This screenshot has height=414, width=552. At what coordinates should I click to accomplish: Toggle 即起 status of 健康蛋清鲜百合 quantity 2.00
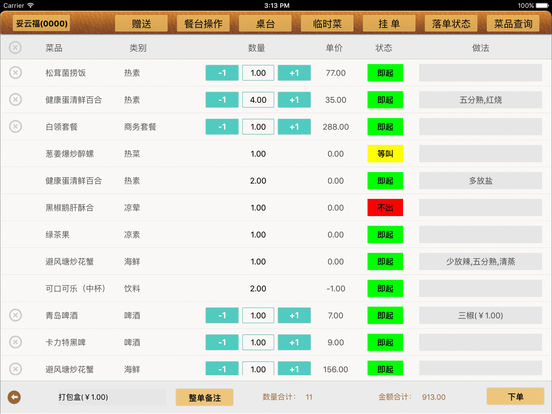point(385,181)
